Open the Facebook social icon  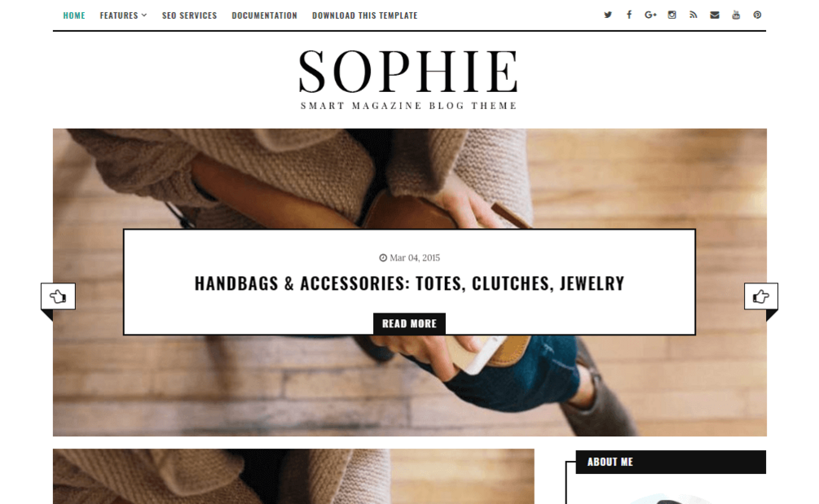pos(629,15)
